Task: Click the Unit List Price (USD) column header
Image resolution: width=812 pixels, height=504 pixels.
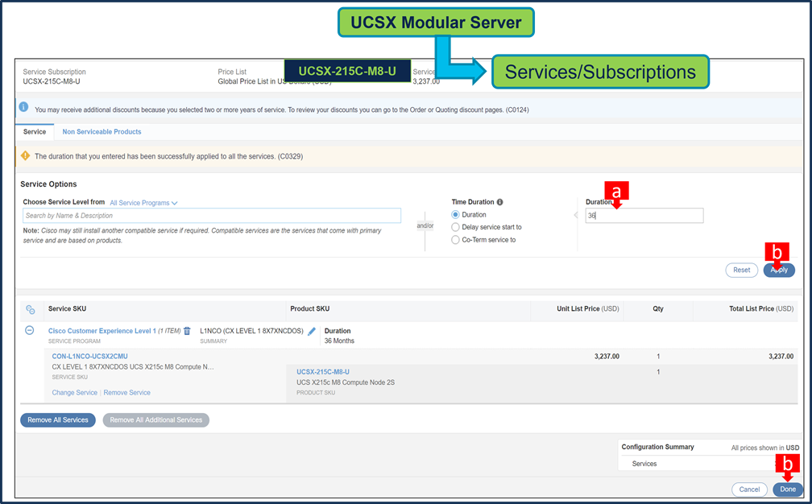Action: tap(588, 309)
